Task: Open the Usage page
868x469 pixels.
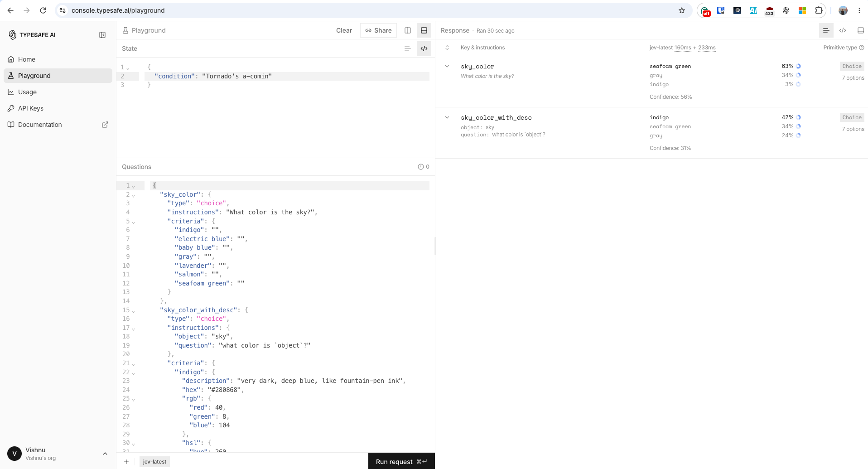Action: tap(58, 92)
